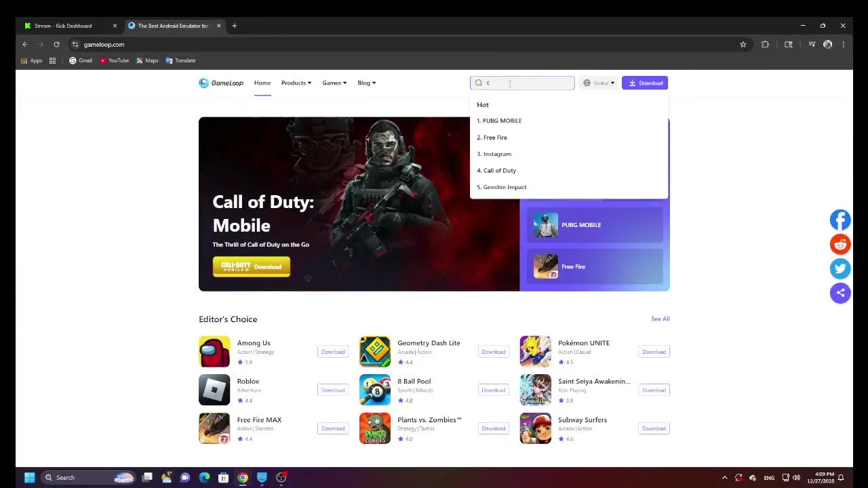Open the Plants vs. Zombies icon
868x488 pixels.
pos(375,428)
